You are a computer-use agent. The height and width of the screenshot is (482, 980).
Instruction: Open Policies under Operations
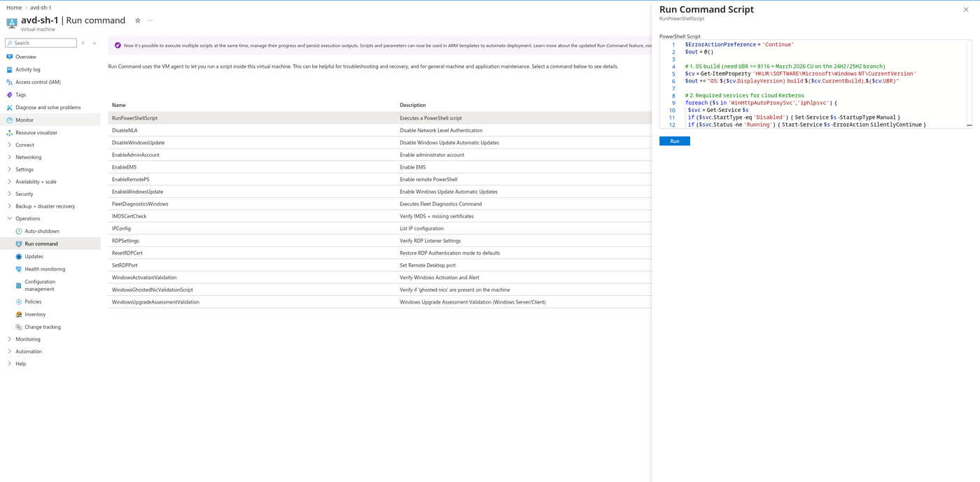(x=33, y=302)
